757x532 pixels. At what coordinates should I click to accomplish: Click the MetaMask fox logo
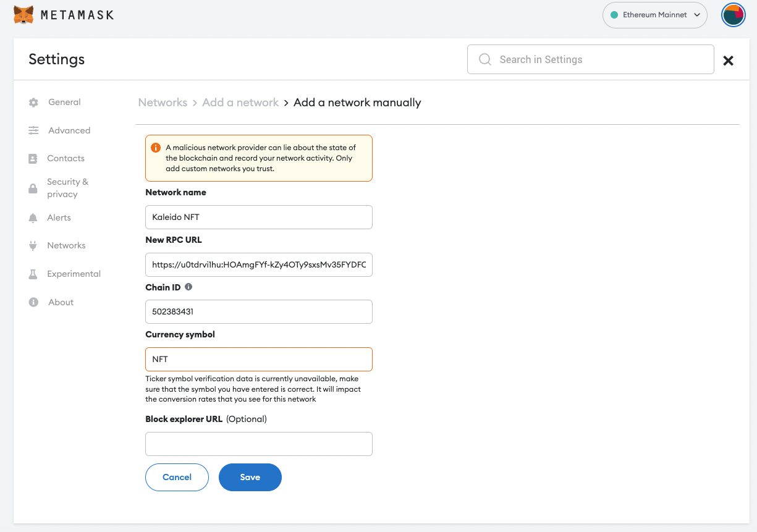22,14
